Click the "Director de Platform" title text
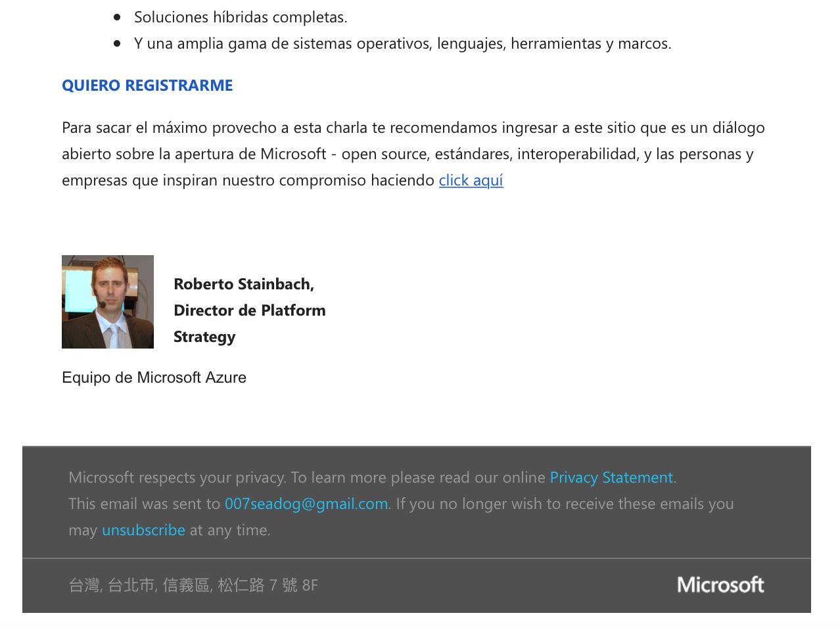Viewport: 840px width, 630px height. coord(249,310)
